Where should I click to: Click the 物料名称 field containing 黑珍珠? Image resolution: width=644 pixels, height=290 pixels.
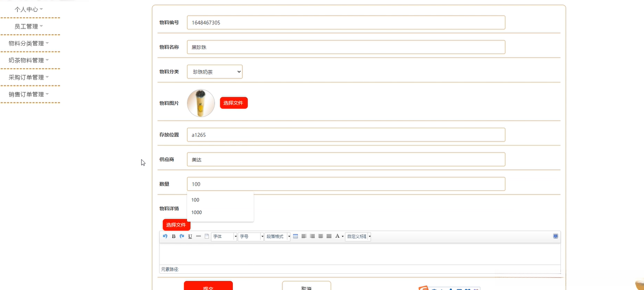346,47
